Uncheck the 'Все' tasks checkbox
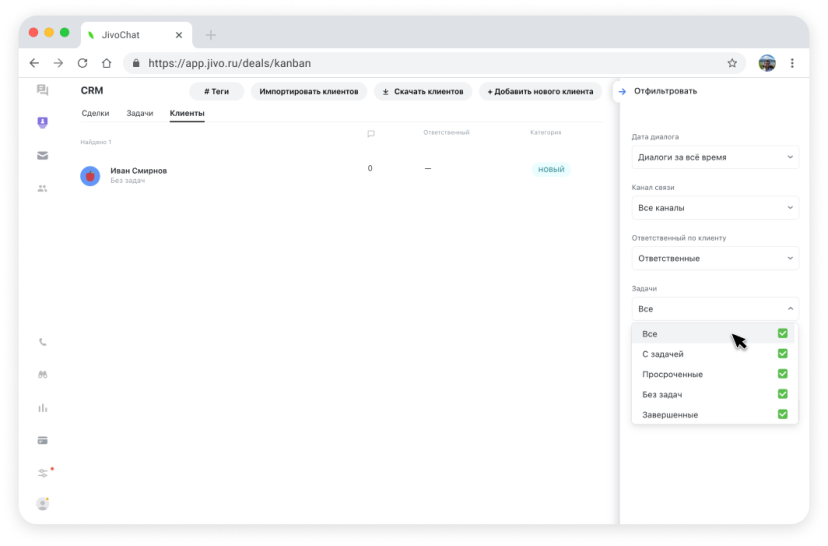The width and height of the screenshot is (828, 546). click(x=782, y=334)
